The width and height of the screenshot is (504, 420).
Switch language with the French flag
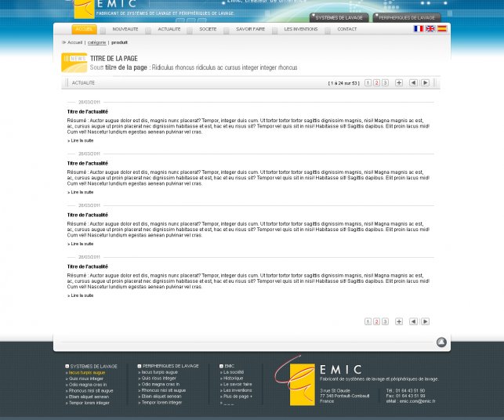[419, 29]
